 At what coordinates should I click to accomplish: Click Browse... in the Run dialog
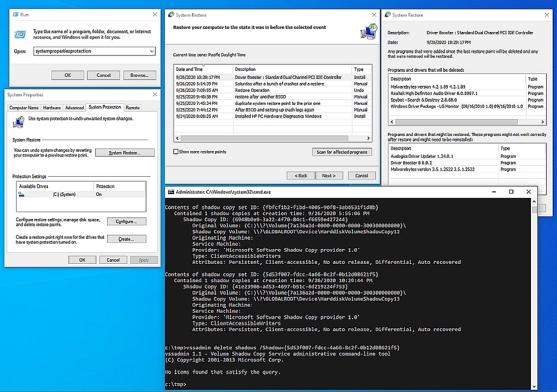click(x=139, y=75)
